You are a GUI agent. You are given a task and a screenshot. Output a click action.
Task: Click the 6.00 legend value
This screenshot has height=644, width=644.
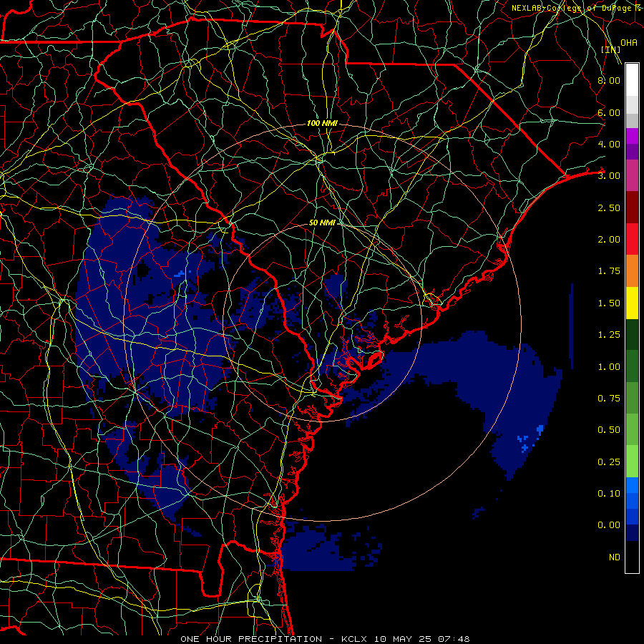point(609,112)
